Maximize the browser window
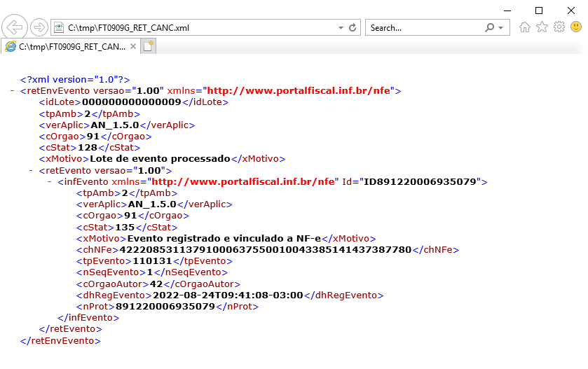This screenshot has width=588, height=369. click(x=539, y=11)
